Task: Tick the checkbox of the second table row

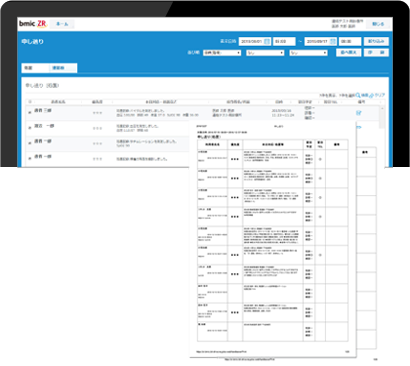Action: (30, 128)
